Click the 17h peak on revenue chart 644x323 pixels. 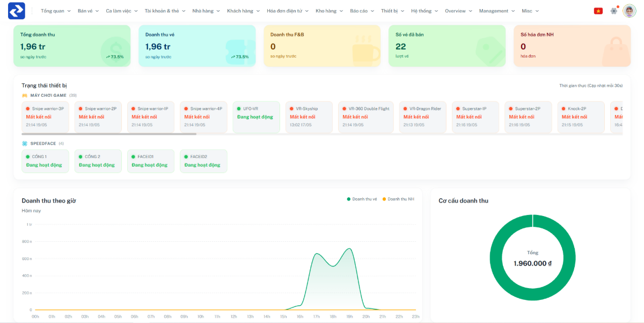pyautogui.click(x=317, y=254)
